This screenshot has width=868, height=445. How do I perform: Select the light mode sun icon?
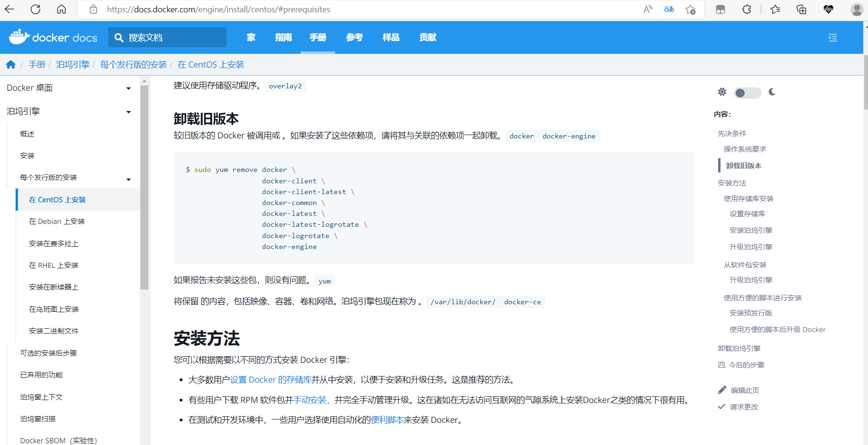722,92
